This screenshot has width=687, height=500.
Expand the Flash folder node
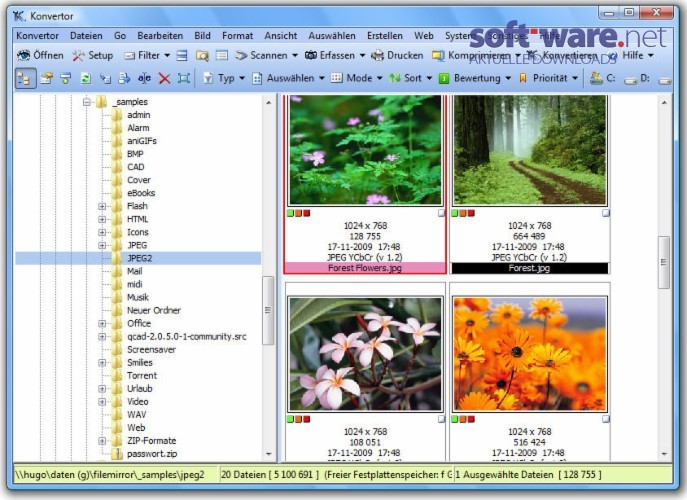click(102, 206)
